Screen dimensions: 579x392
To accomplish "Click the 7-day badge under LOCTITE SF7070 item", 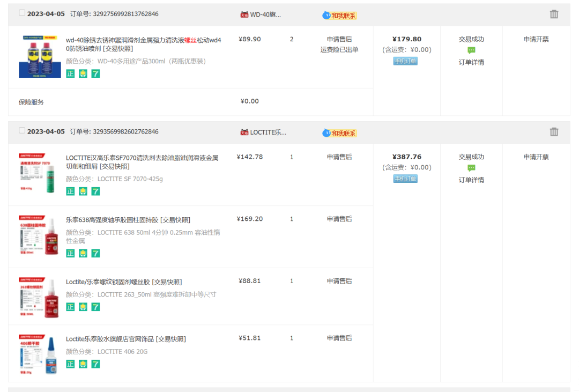I will [95, 191].
